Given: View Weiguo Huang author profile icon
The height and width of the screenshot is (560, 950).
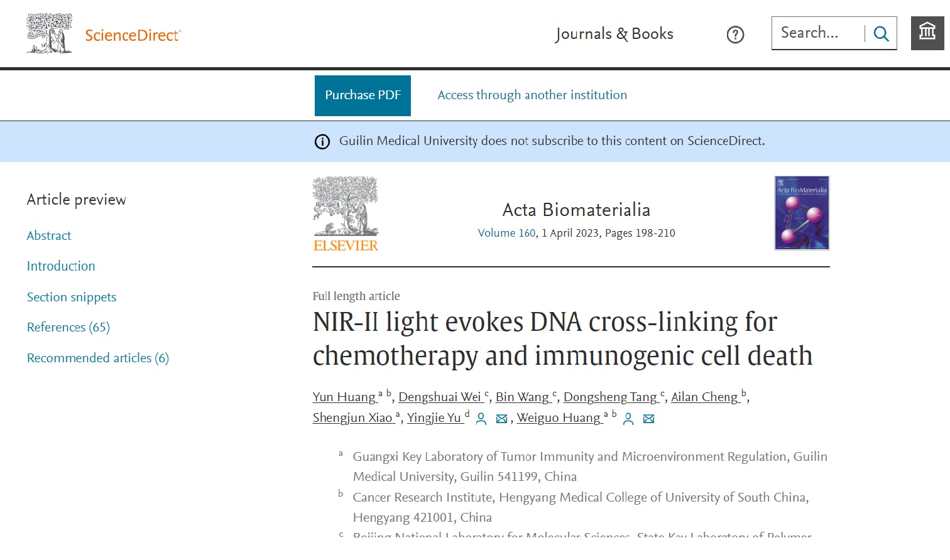Looking at the screenshot, I should point(628,419).
